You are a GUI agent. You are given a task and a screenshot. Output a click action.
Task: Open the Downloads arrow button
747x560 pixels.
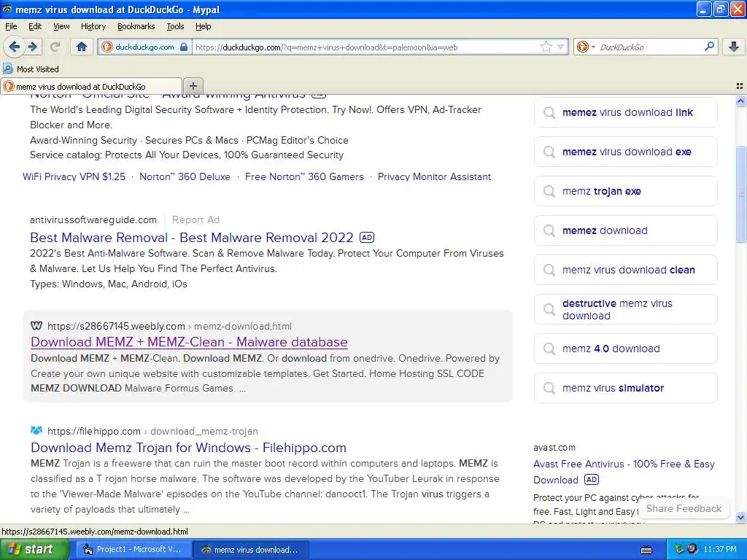734,47
